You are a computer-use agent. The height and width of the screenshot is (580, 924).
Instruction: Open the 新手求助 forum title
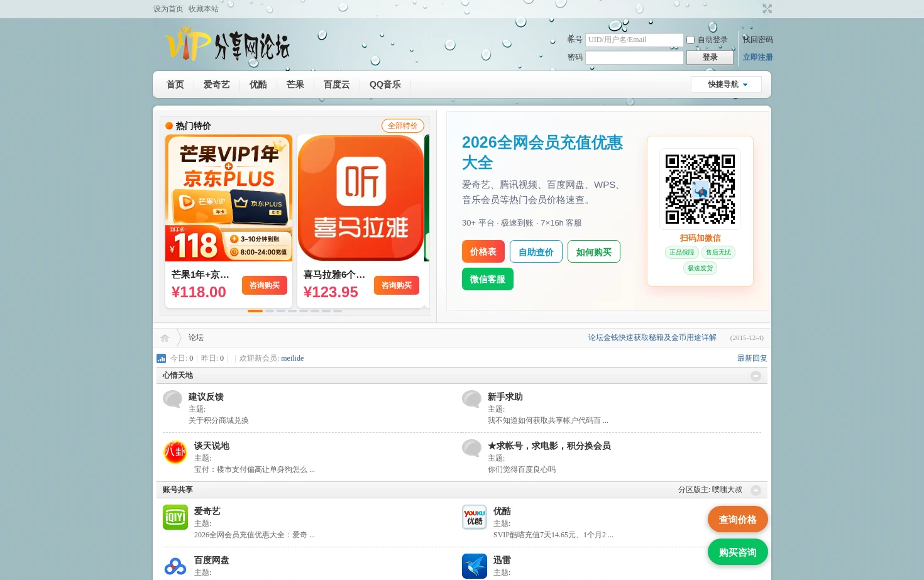[505, 397]
